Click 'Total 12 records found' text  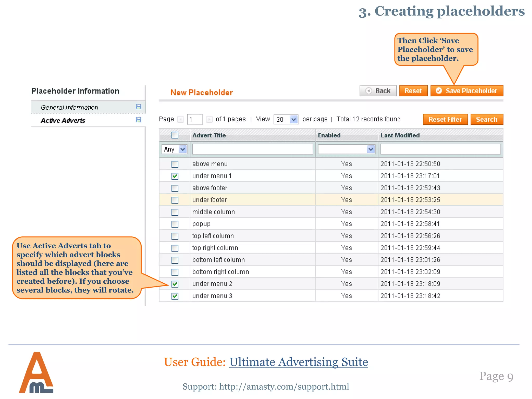click(x=369, y=119)
